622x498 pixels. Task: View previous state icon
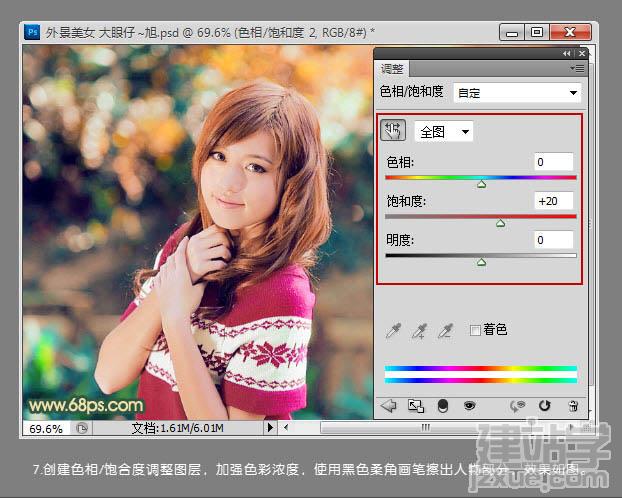(x=517, y=406)
